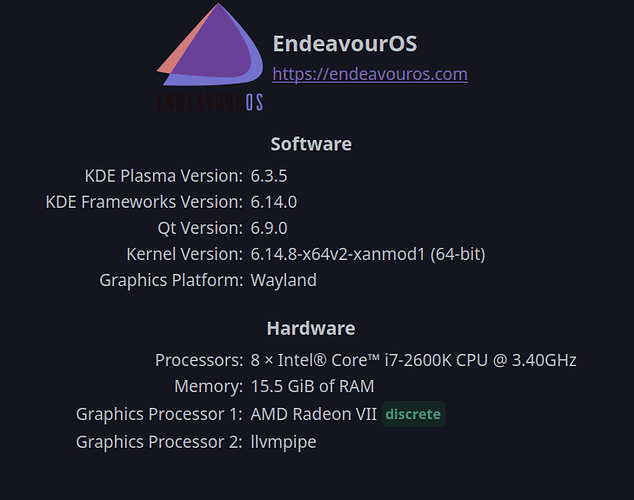Viewport: 634px width, 500px height.
Task: Click the 15.5 GiB of RAM value
Action: click(x=313, y=386)
